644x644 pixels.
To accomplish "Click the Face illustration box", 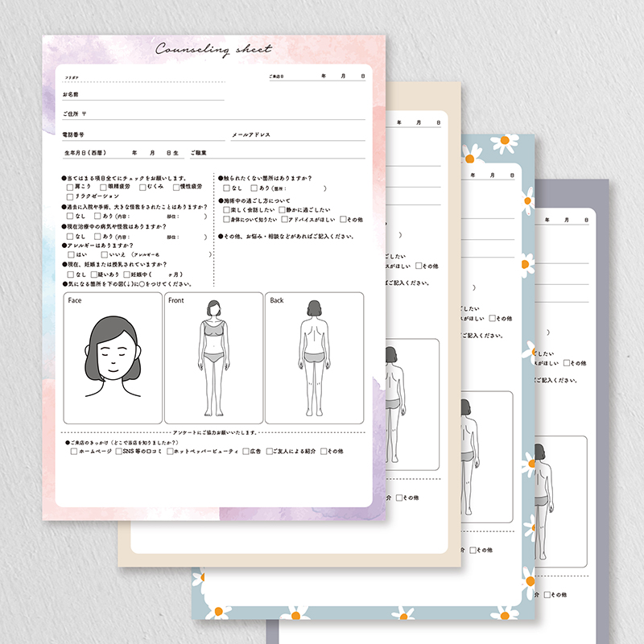I will coord(113,357).
